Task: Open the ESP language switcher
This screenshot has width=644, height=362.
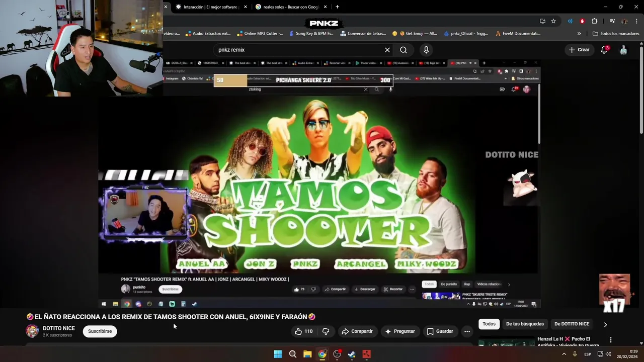Action: coord(588,354)
